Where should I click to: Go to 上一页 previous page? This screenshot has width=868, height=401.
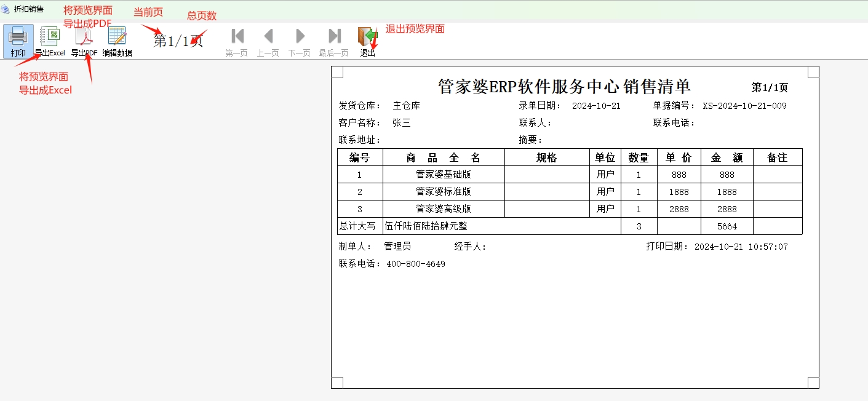(x=268, y=36)
